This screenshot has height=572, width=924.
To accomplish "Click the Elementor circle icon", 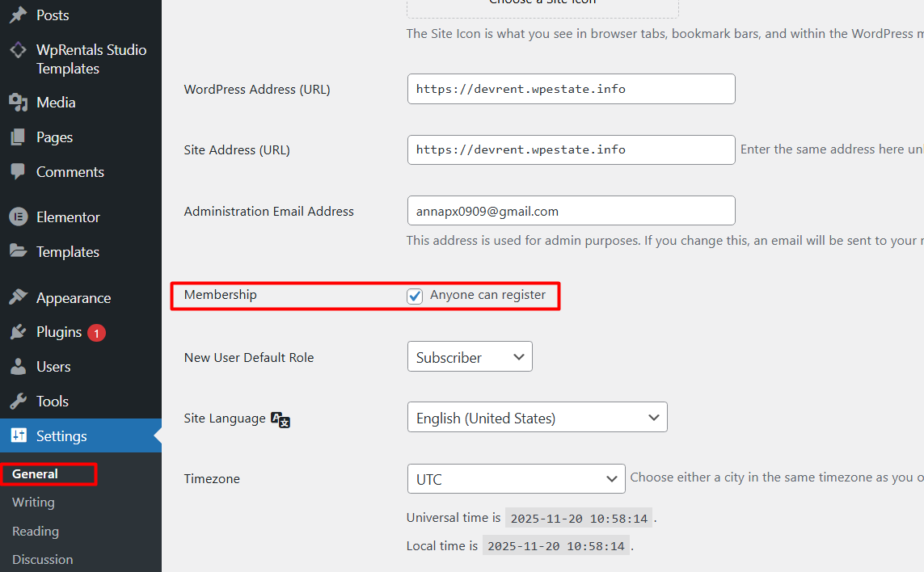I will (x=18, y=217).
